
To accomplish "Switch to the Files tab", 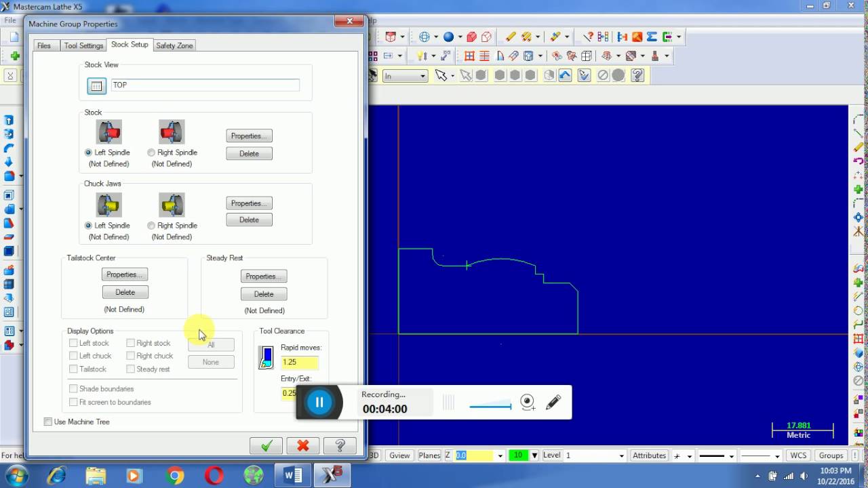I will (x=44, y=45).
